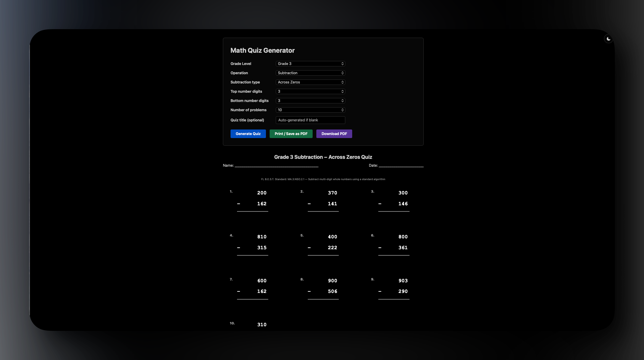The image size is (644, 360).
Task: Click the Quiz title input field
Action: pos(310,120)
